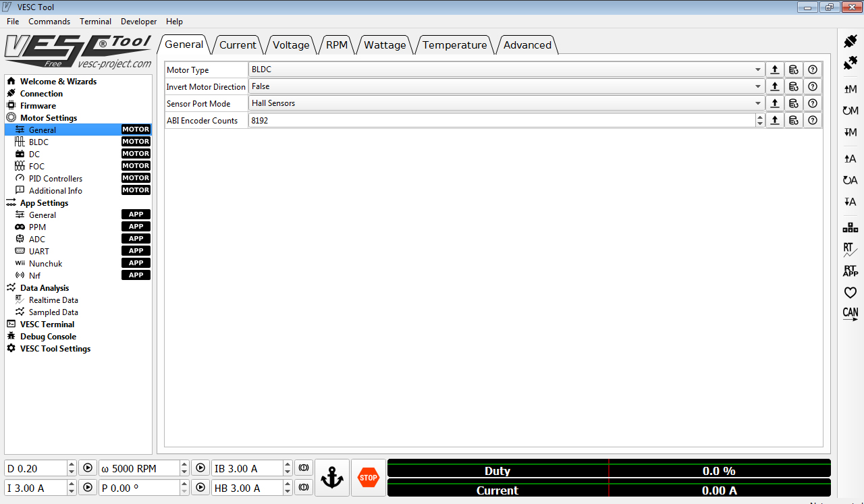Open the Motor Type dropdown showing BLDC
864x504 pixels.
coord(506,69)
